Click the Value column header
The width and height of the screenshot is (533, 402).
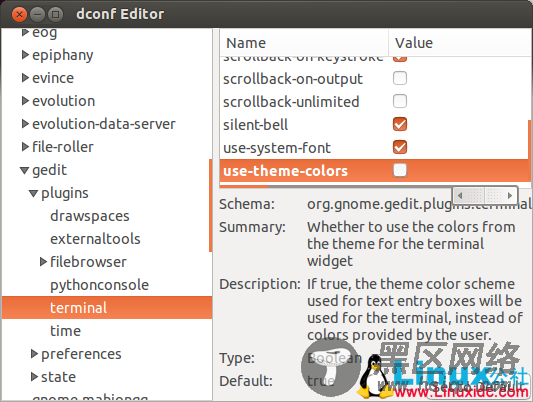(461, 43)
